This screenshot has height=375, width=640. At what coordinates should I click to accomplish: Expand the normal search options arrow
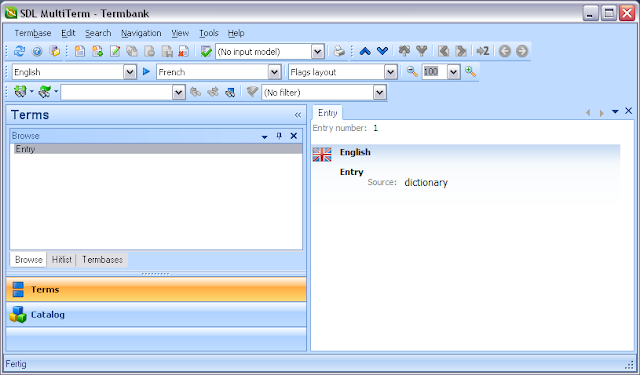[31, 91]
